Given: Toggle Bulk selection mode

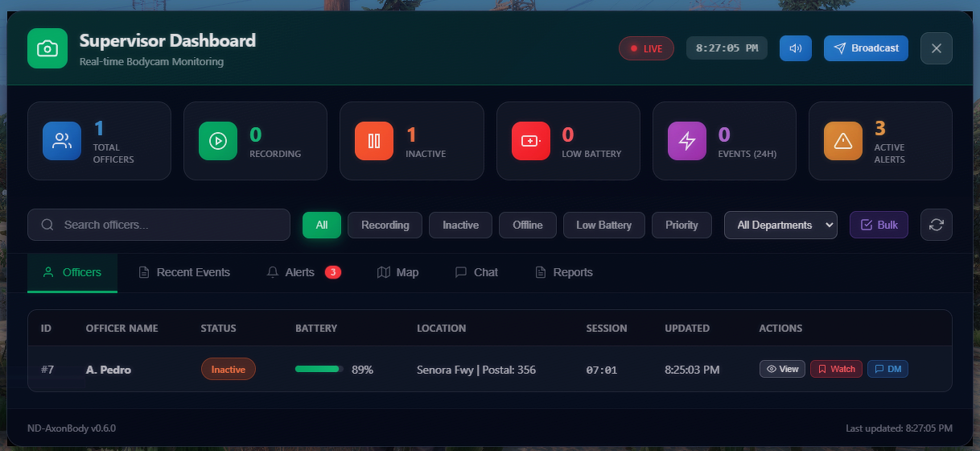Looking at the screenshot, I should pyautogui.click(x=879, y=225).
